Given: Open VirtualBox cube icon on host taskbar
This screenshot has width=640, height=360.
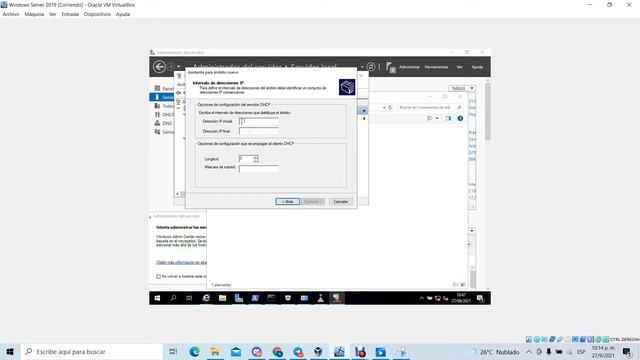Looking at the screenshot, I should pyautogui.click(x=318, y=351).
